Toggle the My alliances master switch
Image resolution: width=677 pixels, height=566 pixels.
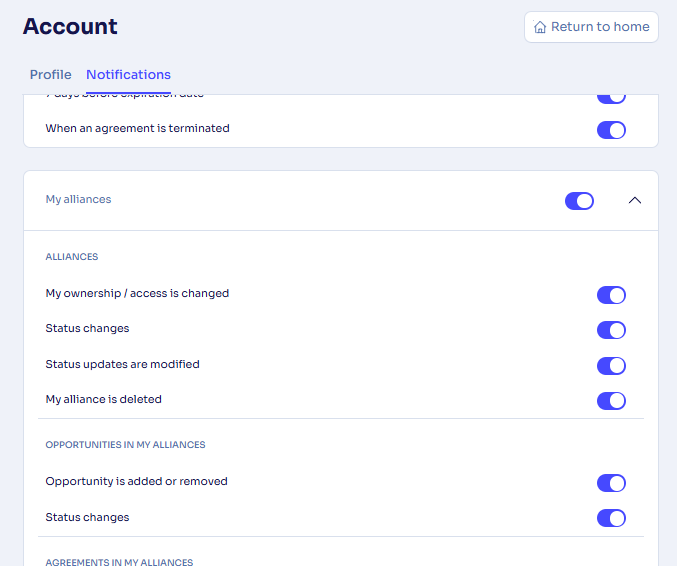[x=579, y=201]
